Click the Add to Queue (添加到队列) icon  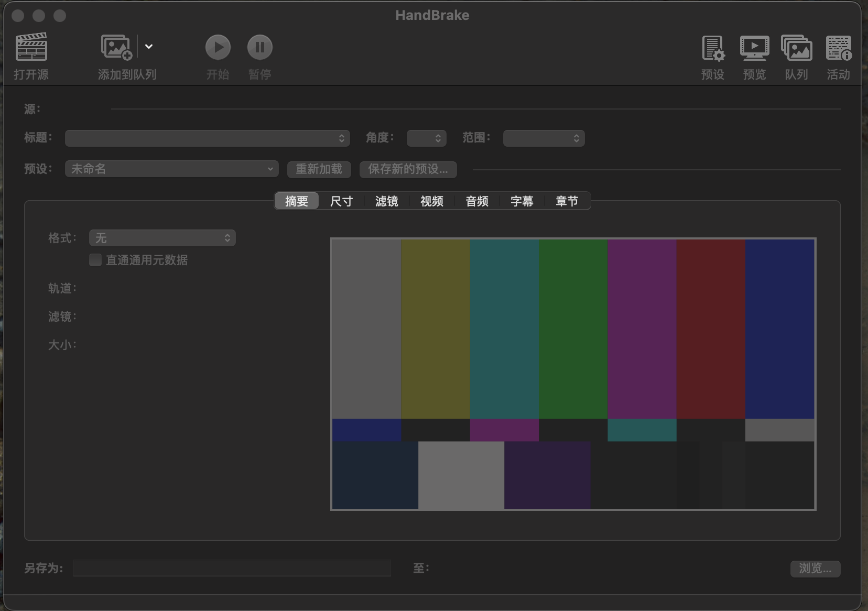coord(116,47)
